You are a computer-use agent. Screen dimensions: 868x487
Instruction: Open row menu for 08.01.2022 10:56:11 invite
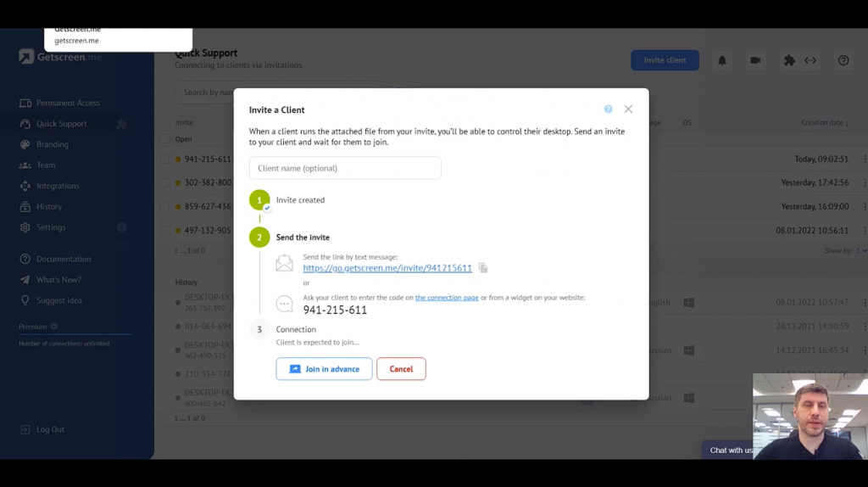click(x=864, y=231)
